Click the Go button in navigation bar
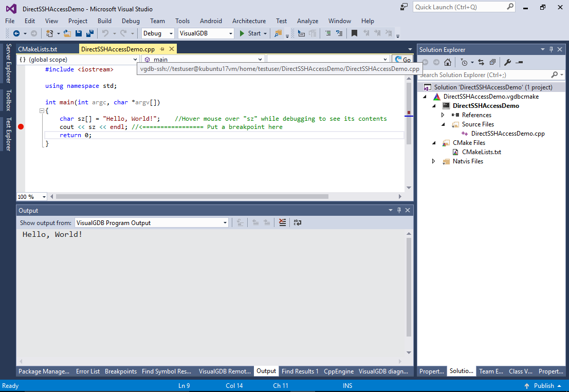The width and height of the screenshot is (569, 392). pyautogui.click(x=402, y=60)
